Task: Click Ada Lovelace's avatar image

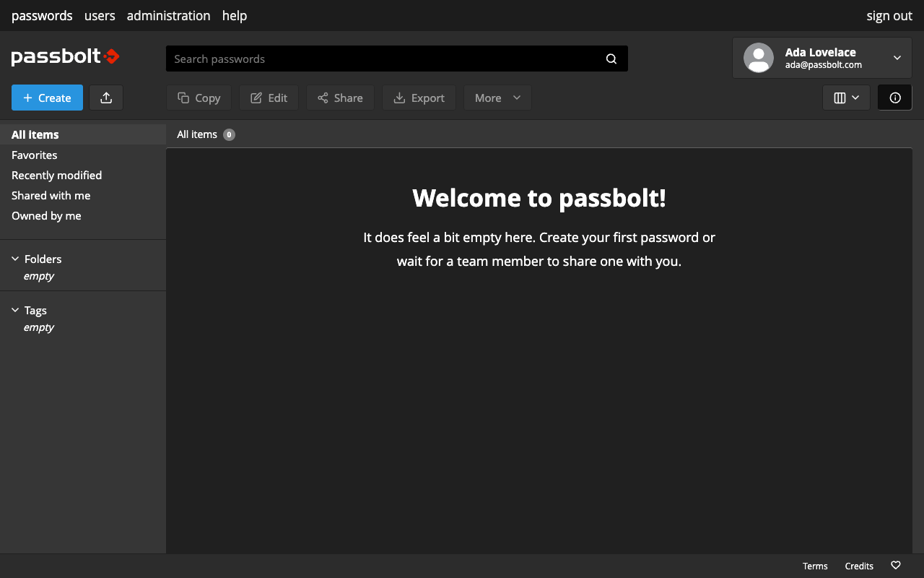Action: coord(759,58)
